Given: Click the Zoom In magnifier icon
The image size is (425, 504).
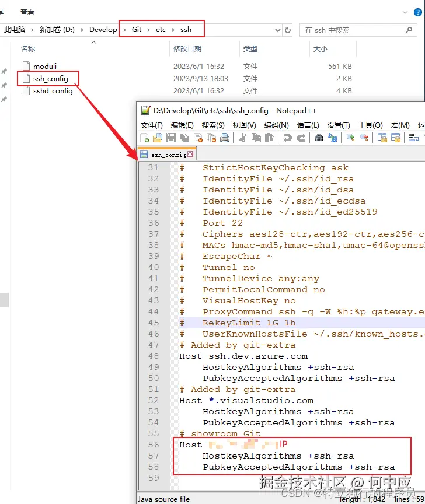Looking at the screenshot, I should coord(350,138).
